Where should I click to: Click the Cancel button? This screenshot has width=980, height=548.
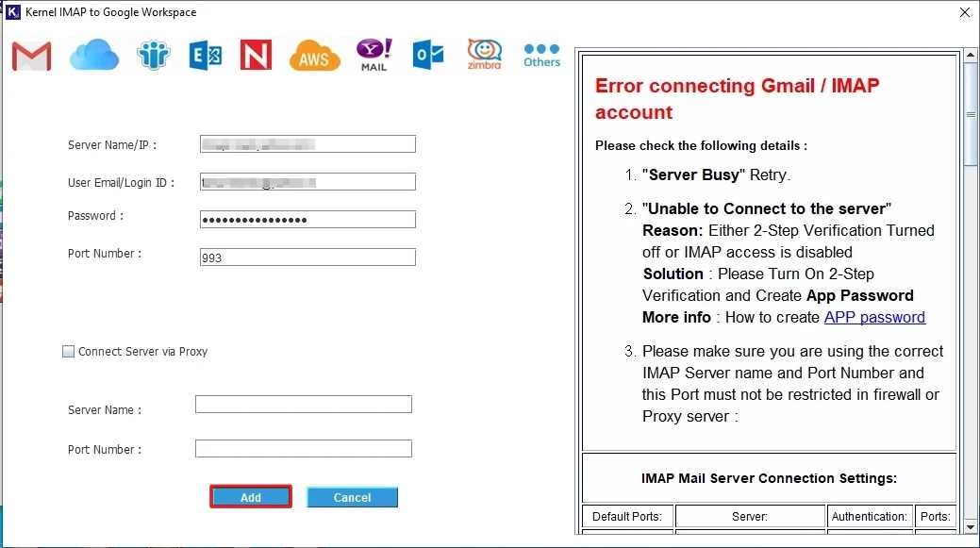pyautogui.click(x=352, y=496)
